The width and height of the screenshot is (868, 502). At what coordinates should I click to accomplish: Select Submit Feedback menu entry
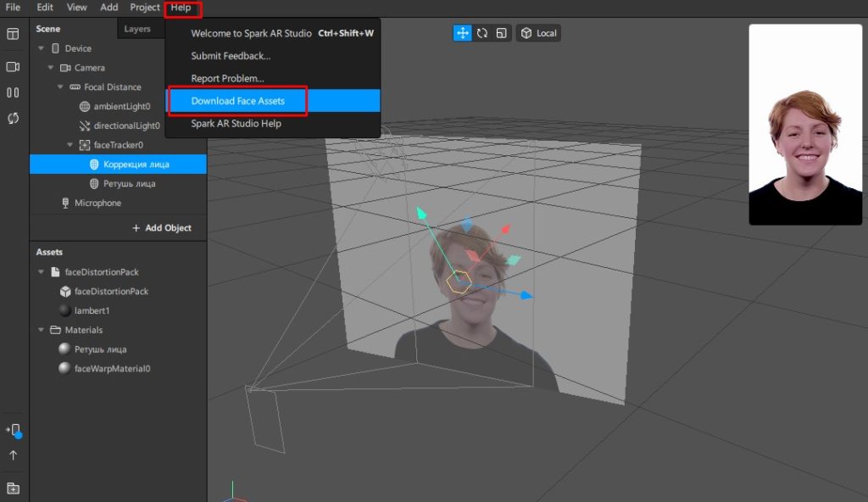click(x=273, y=56)
